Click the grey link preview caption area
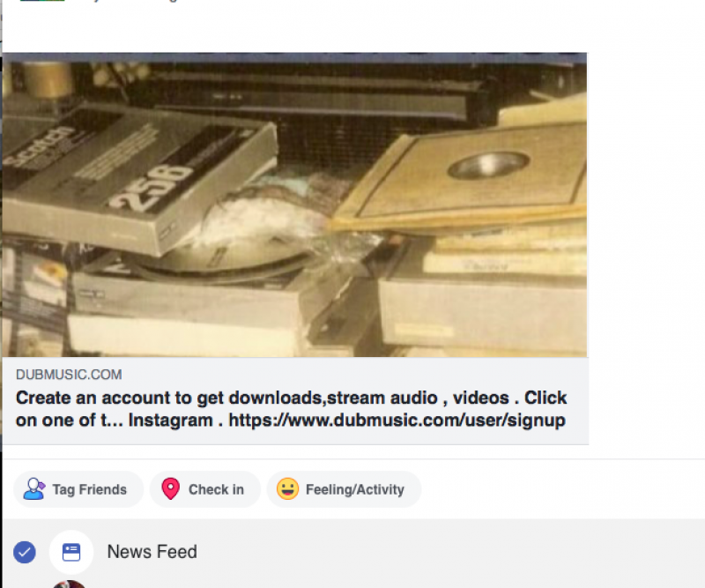This screenshot has width=705, height=588. (x=295, y=401)
